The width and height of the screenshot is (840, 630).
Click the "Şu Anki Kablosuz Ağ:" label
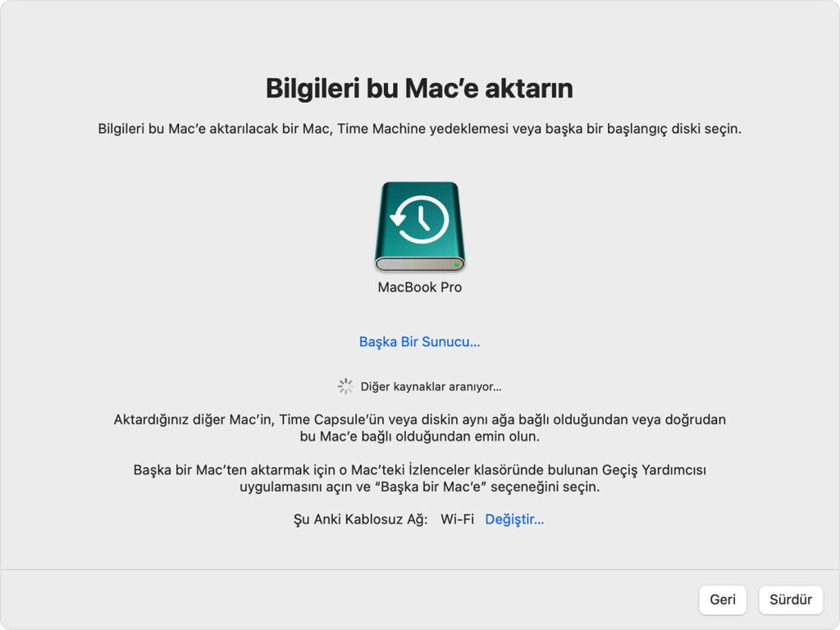(361, 519)
